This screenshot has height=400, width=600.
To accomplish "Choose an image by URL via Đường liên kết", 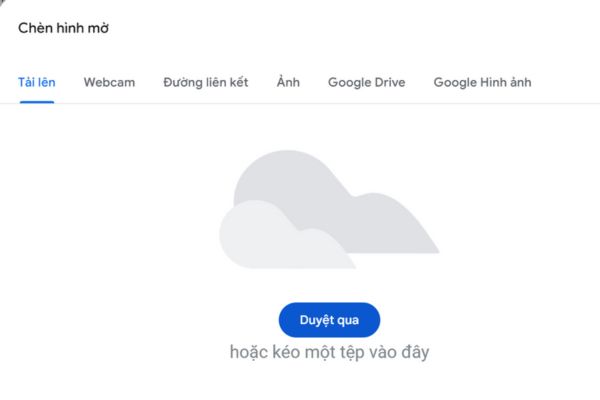I will click(x=206, y=82).
